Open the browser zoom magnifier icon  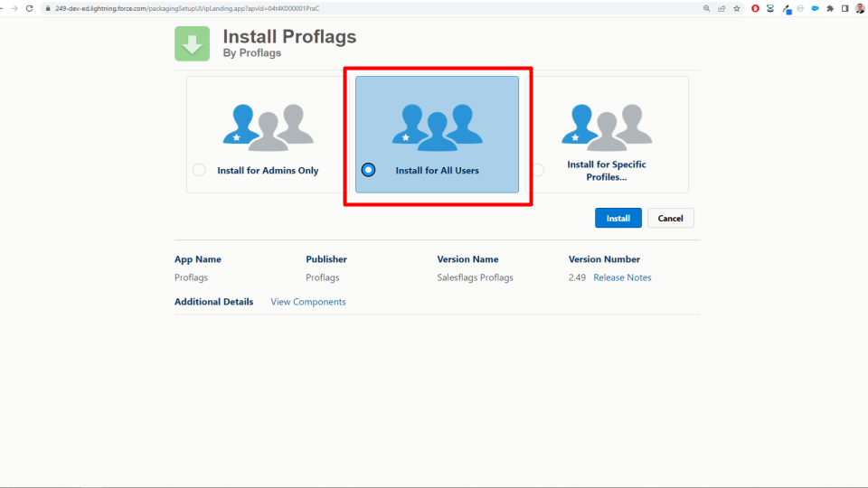[x=706, y=8]
